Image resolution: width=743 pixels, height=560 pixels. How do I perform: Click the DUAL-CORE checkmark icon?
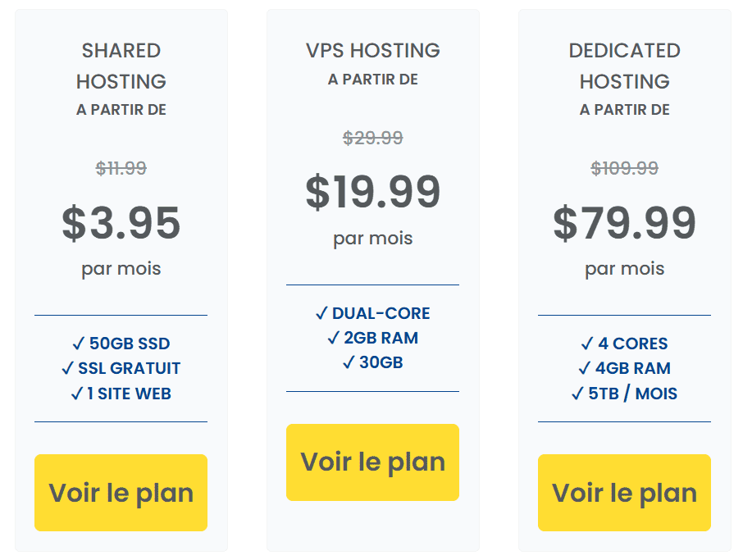click(x=321, y=313)
